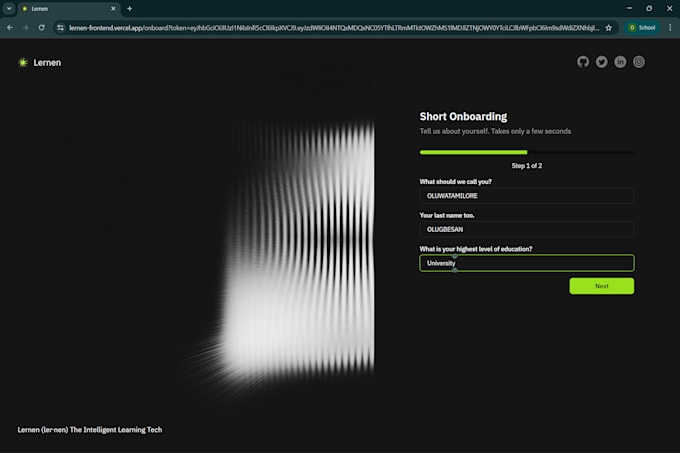680x453 pixels.
Task: Click the Lernen starburst logo
Action: pos(23,62)
